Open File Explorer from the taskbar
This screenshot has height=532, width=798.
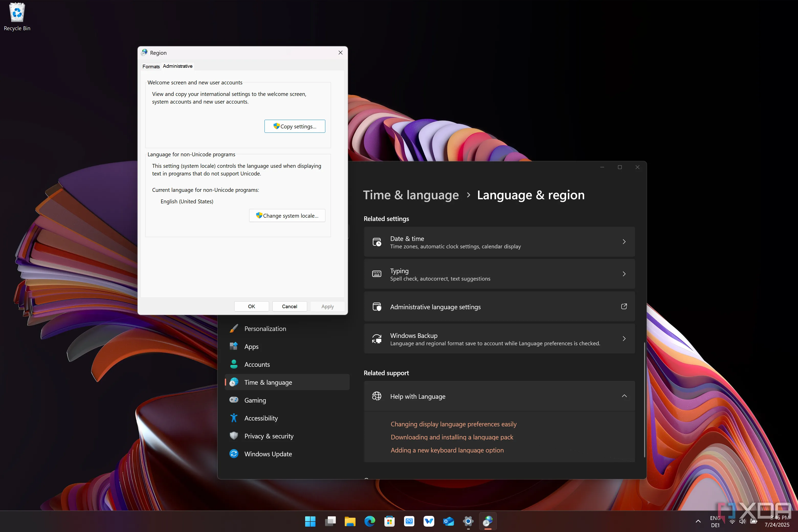350,522
